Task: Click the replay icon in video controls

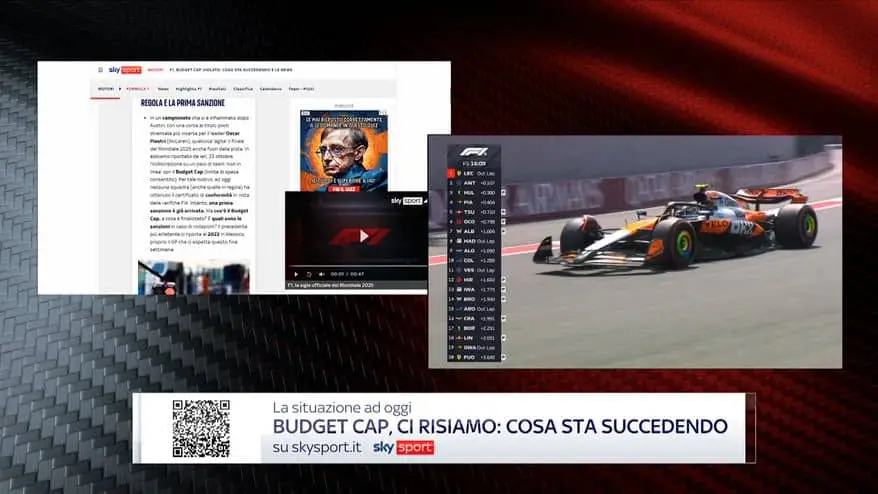Action: click(309, 273)
